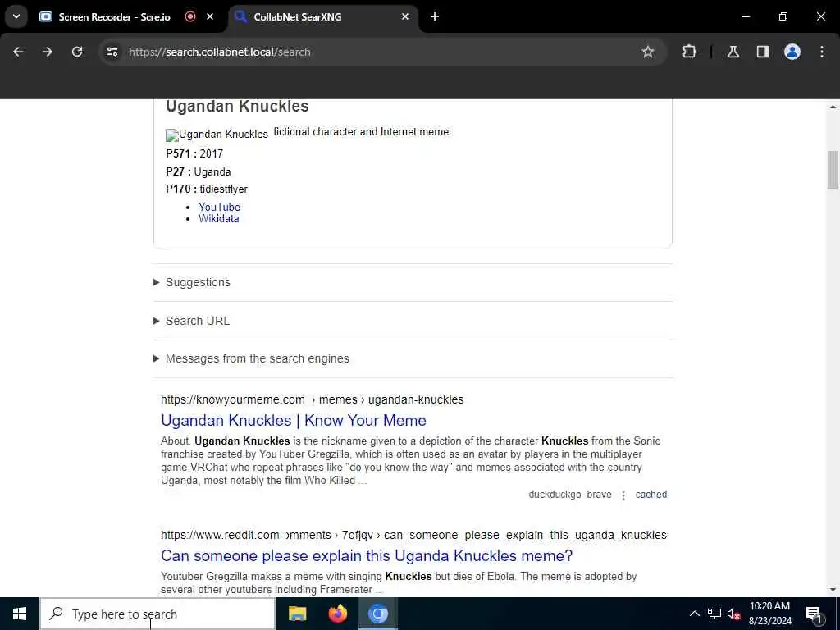
Task: Open the Wikidata link
Action: pos(218,218)
